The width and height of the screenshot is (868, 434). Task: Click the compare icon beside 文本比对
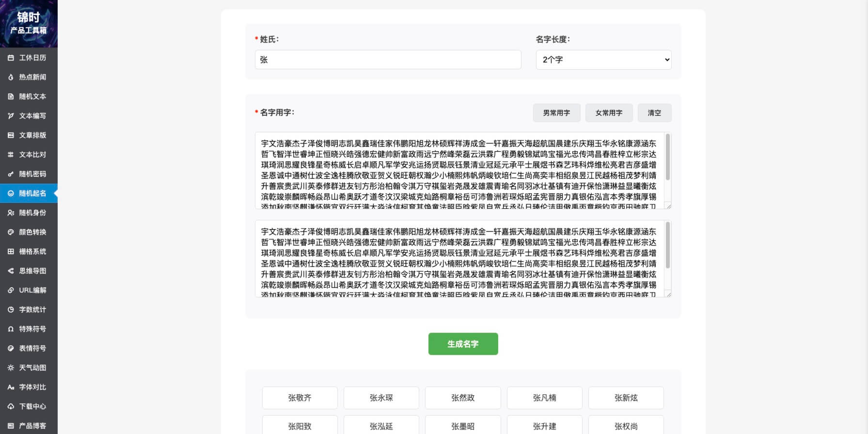[x=11, y=155]
